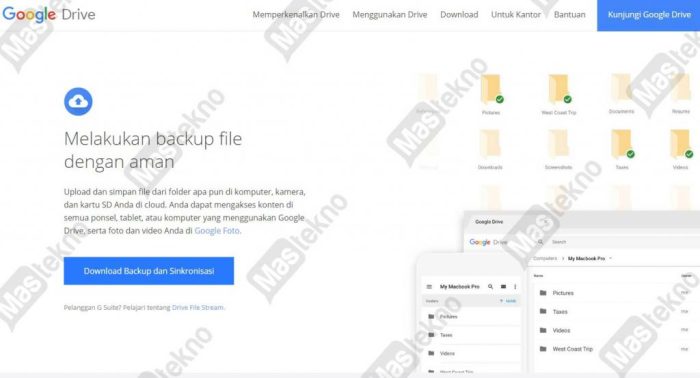This screenshot has width=700, height=378.
Task: Expand the My Macbook Pro breadcrumb dropdown
Action: [610, 258]
